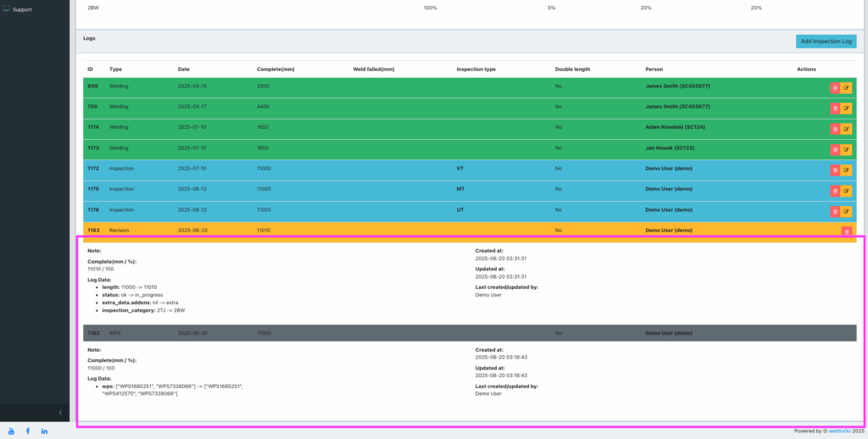Click the Date column header
Viewport: 868px width, 439px height.
184,69
